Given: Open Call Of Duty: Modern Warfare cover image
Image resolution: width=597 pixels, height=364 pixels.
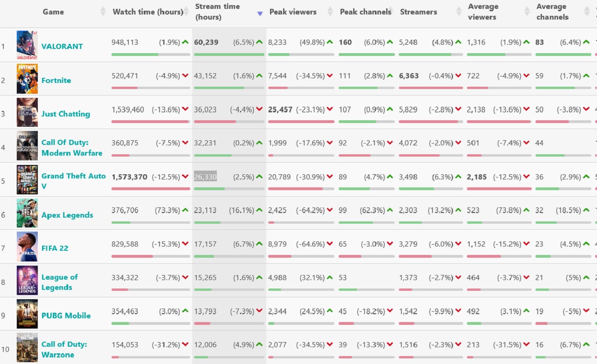Looking at the screenshot, I should point(27,146).
